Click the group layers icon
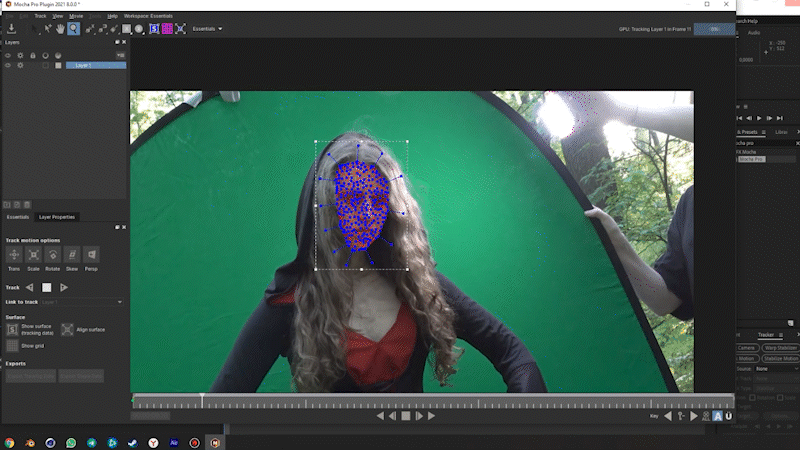 point(7,205)
